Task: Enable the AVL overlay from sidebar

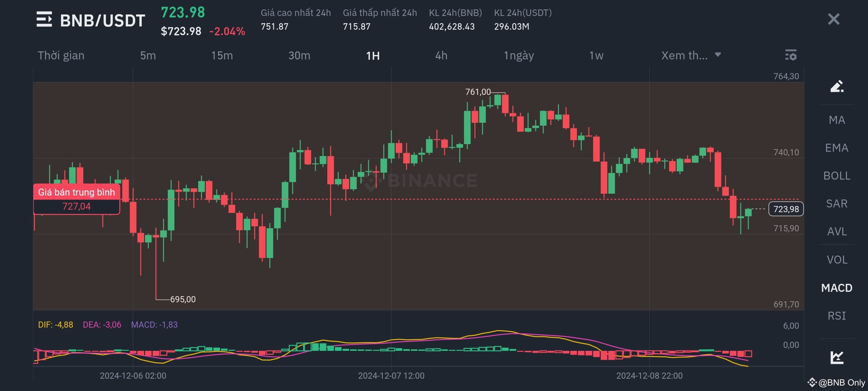Action: (837, 231)
